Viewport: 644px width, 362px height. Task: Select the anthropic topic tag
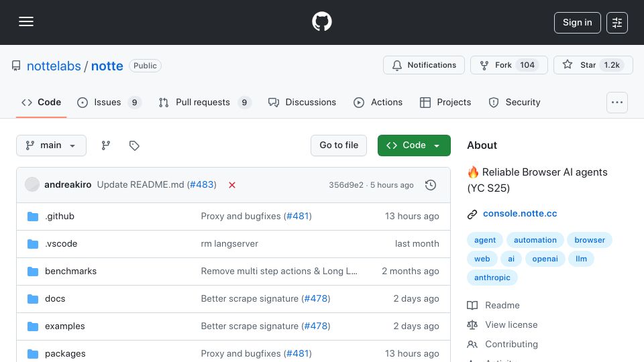pos(492,278)
